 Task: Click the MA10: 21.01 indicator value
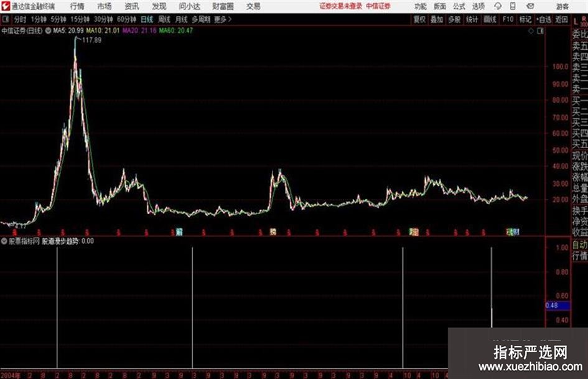[103, 30]
